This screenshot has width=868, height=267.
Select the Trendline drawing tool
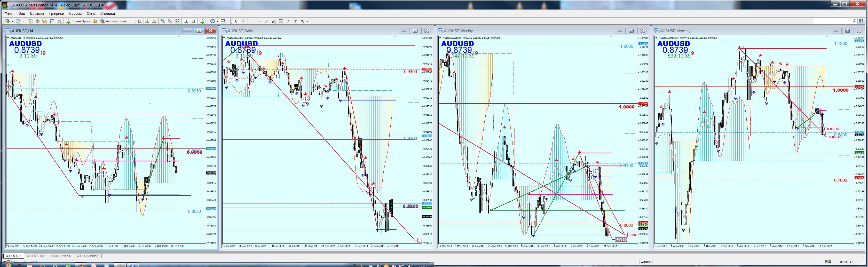[266, 21]
